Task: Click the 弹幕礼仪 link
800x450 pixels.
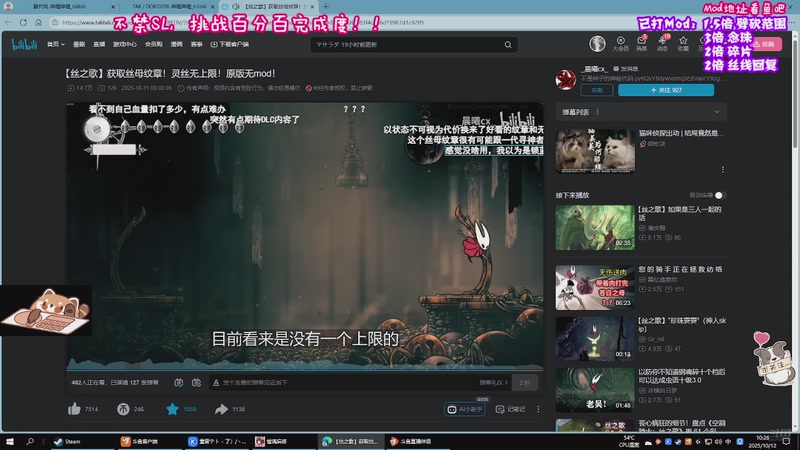Action: coord(493,382)
